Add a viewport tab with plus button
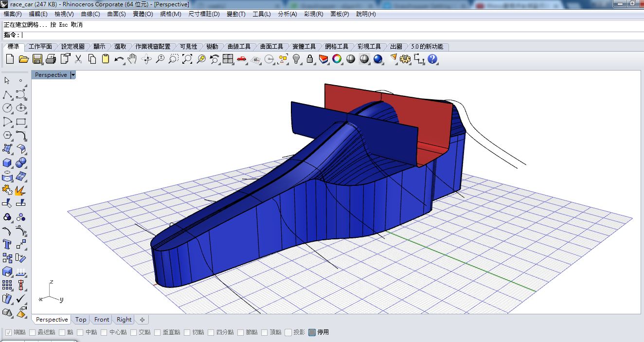The image size is (644, 342). point(142,320)
